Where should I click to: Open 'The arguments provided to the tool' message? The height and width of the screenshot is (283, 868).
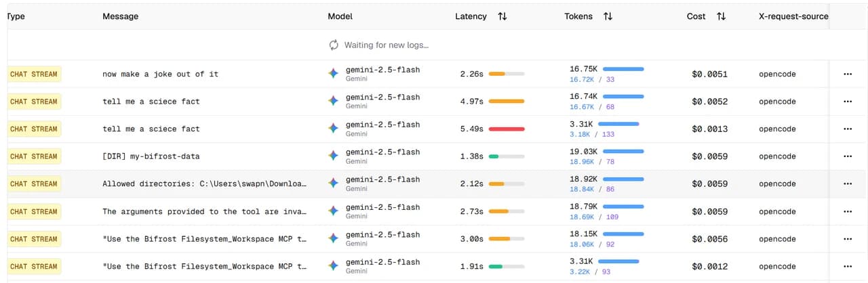coord(204,211)
